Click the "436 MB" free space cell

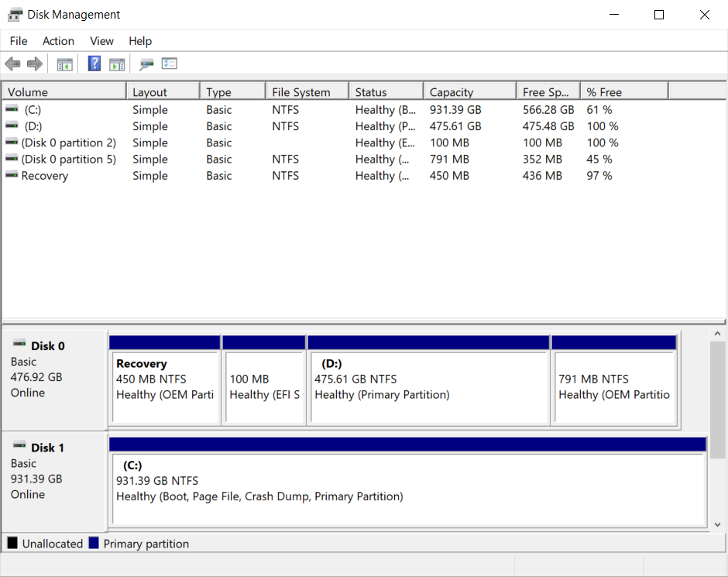point(542,176)
